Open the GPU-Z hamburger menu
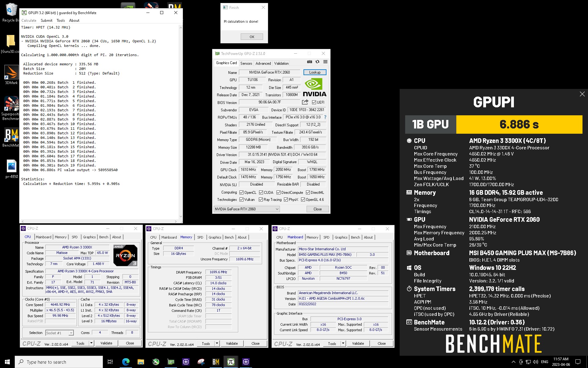This screenshot has width=588, height=368. coord(325,62)
